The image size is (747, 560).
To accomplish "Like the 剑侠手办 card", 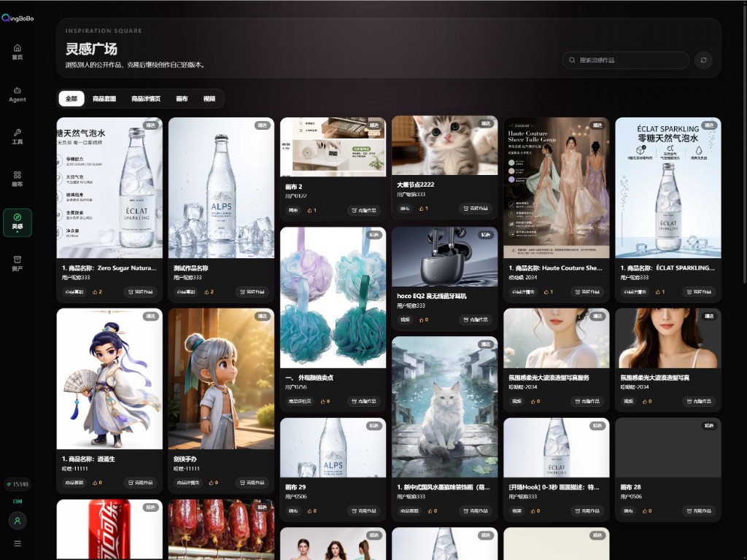I will point(214,483).
